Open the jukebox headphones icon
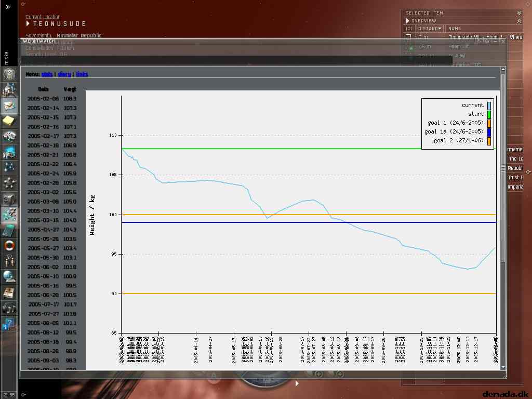The image size is (532, 399). coord(9,309)
